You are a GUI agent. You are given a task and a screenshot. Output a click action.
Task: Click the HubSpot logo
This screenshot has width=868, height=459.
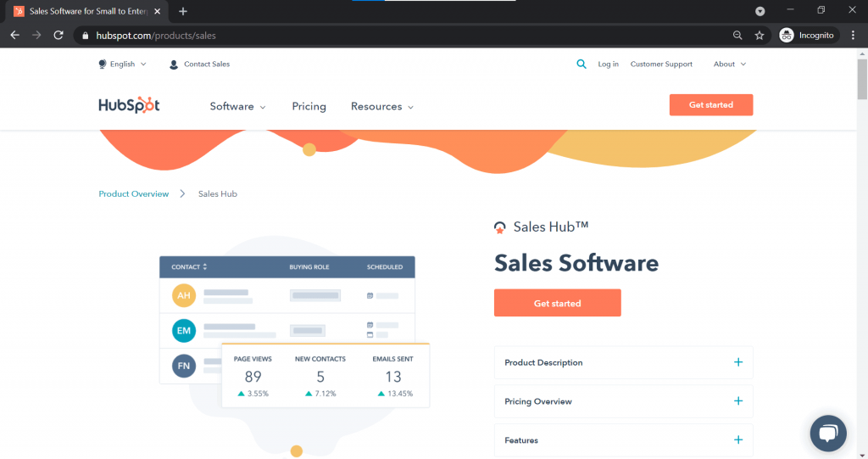pos(129,105)
